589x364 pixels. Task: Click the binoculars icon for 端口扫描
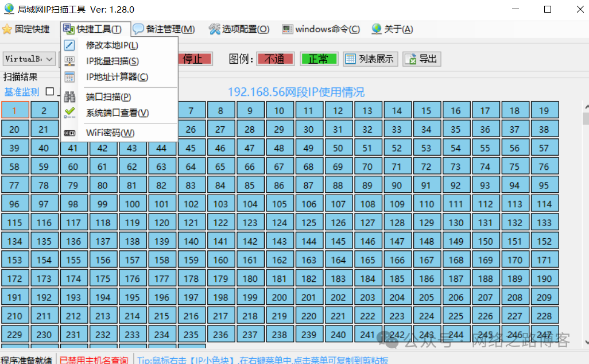69,97
